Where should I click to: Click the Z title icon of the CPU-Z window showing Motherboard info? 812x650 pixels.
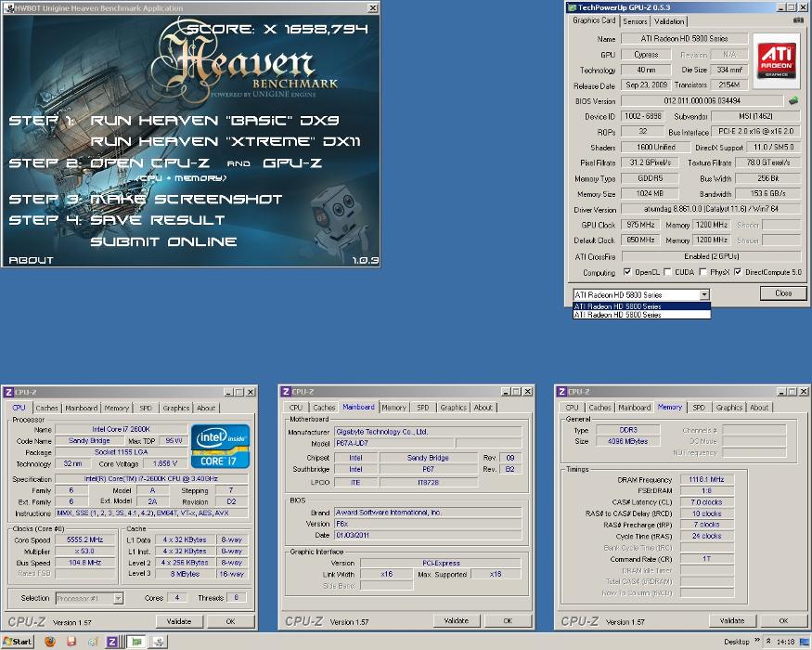(x=285, y=391)
